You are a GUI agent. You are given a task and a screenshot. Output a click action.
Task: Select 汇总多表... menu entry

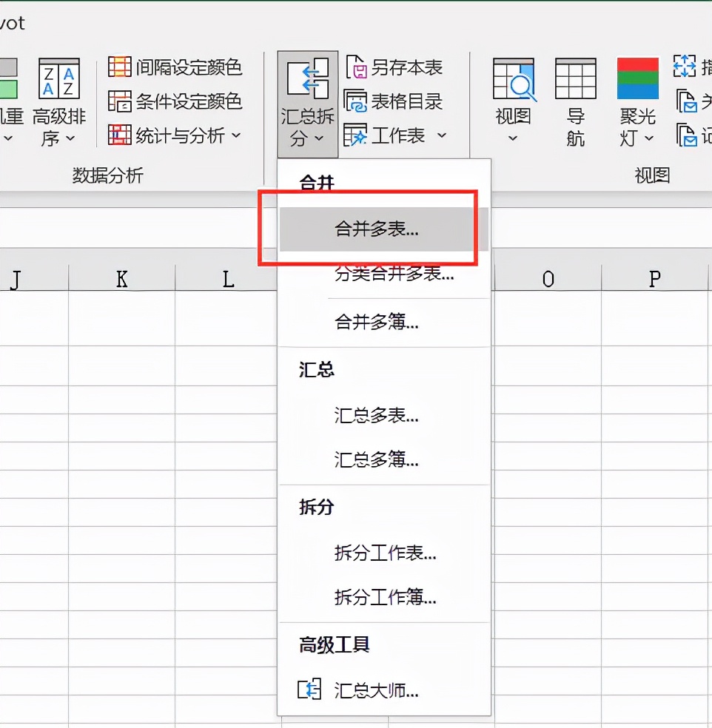tap(383, 415)
